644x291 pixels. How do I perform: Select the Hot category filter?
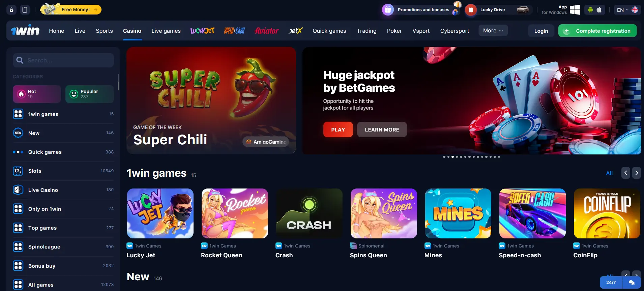point(37,94)
